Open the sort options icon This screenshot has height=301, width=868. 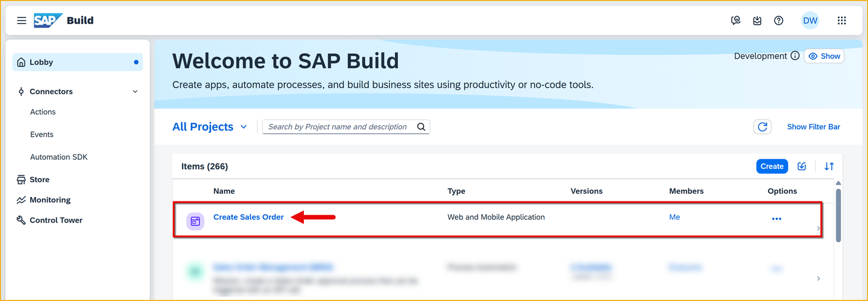click(x=829, y=166)
